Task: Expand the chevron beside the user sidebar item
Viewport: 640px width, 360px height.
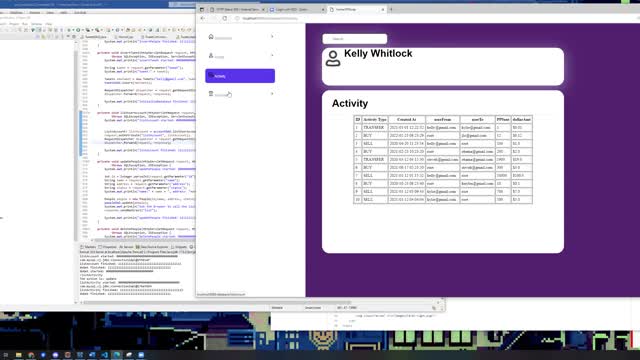Action: pyautogui.click(x=272, y=56)
